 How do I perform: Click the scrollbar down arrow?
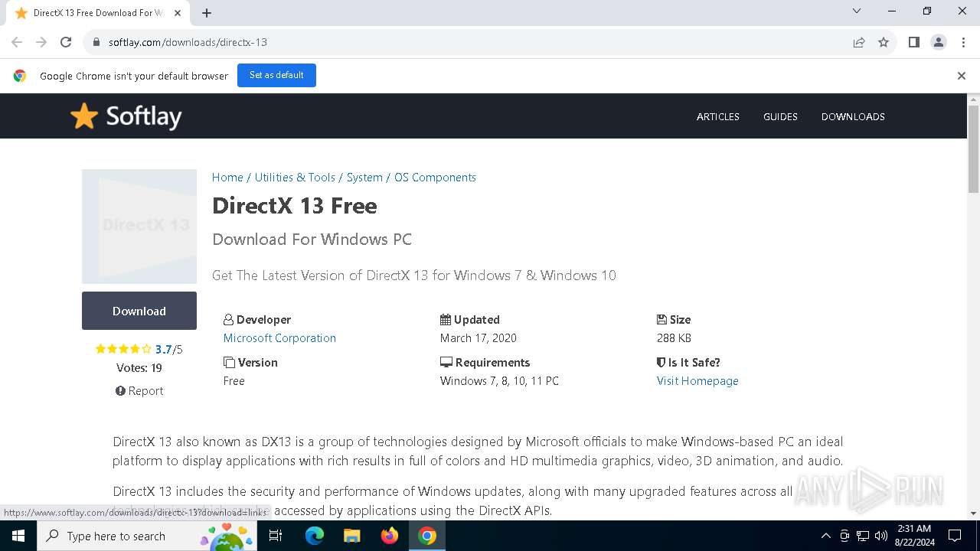[x=973, y=514]
